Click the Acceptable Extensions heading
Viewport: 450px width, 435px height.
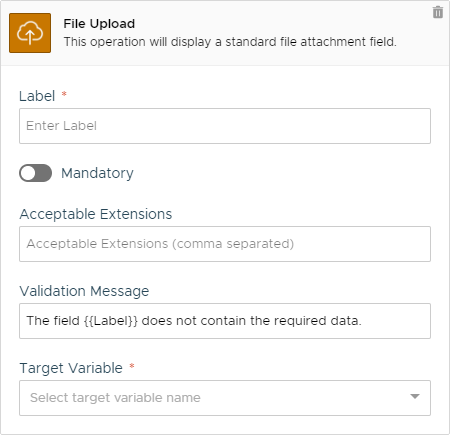click(x=96, y=214)
